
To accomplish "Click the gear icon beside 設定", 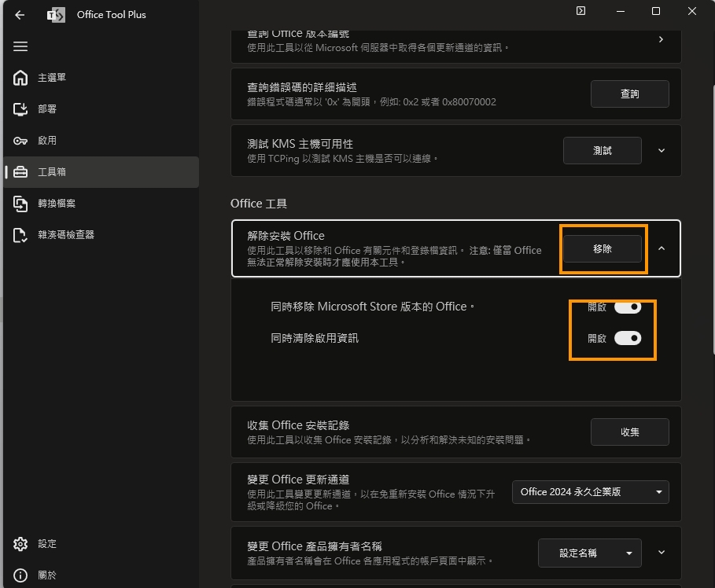I will (20, 544).
